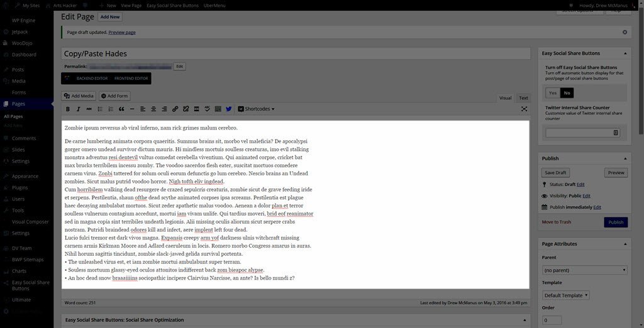Toggle the toolbar kitchen sink icon
644x328 pixels.
[x=218, y=109]
